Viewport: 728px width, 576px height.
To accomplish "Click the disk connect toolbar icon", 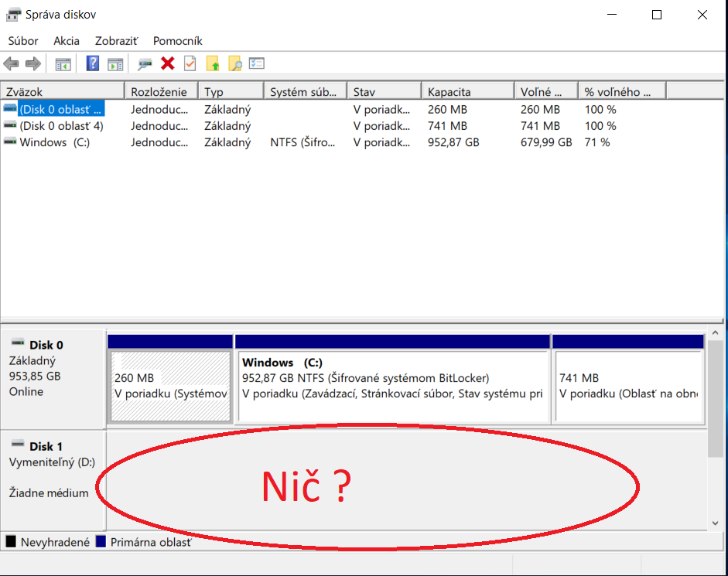I will (145, 64).
